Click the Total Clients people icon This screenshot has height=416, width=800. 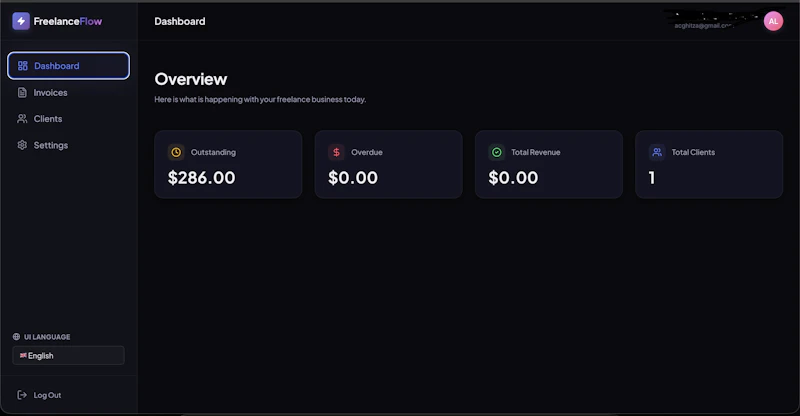657,152
